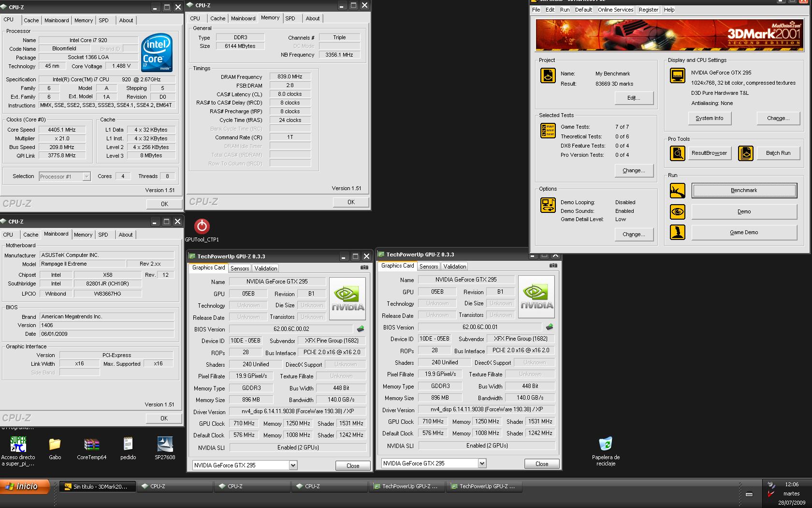Click the Demo button in Run section
Image resolution: width=812 pixels, height=508 pixels.
pos(744,212)
